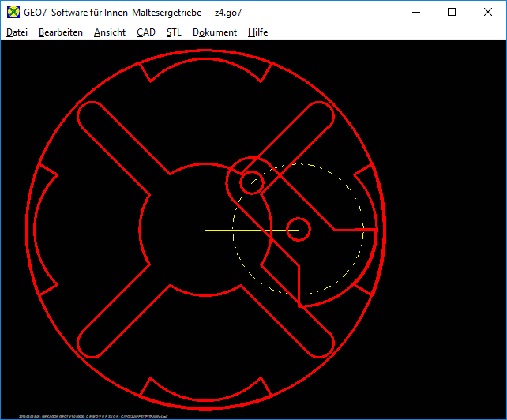The image size is (507, 420).
Task: Click the white horizontal center line
Action: (x=237, y=230)
